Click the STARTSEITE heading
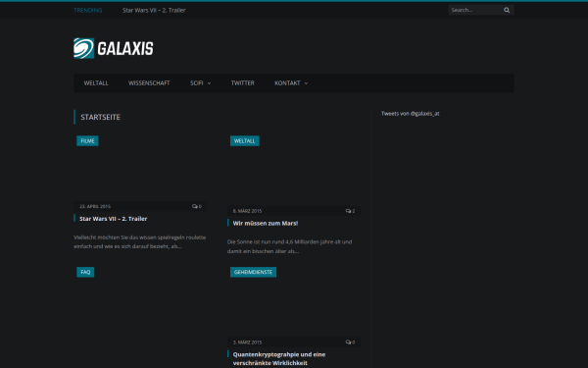This screenshot has height=368, width=588. coord(101,117)
